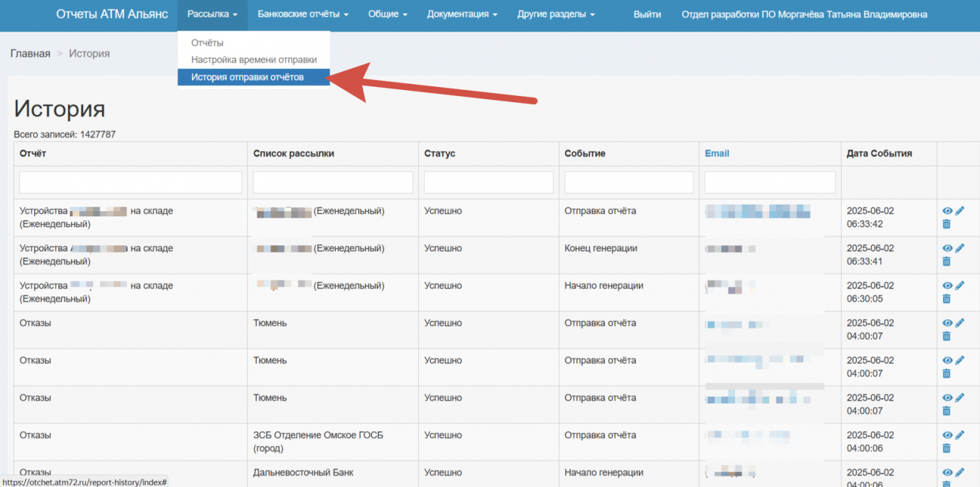Click the edit pencil icon in the first row

(960, 211)
